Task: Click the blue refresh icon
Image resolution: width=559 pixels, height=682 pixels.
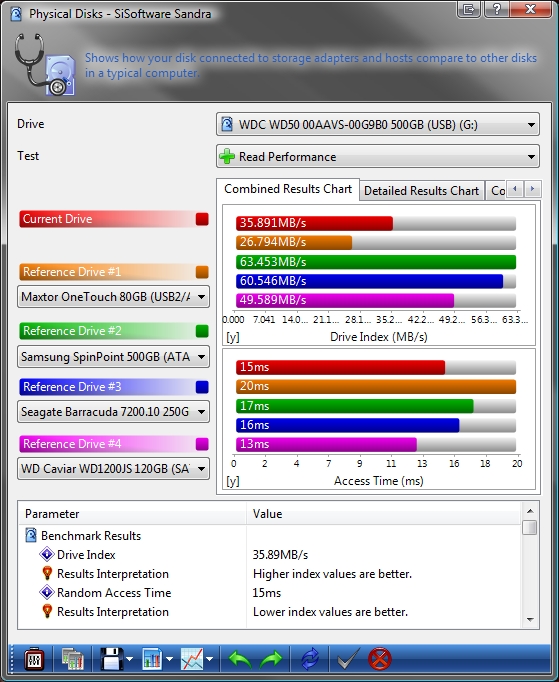Action: 310,660
